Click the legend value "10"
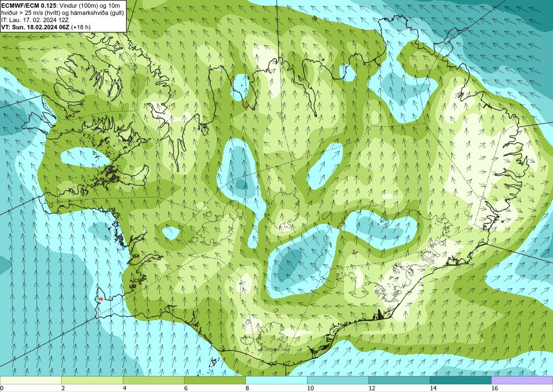 (310, 388)
